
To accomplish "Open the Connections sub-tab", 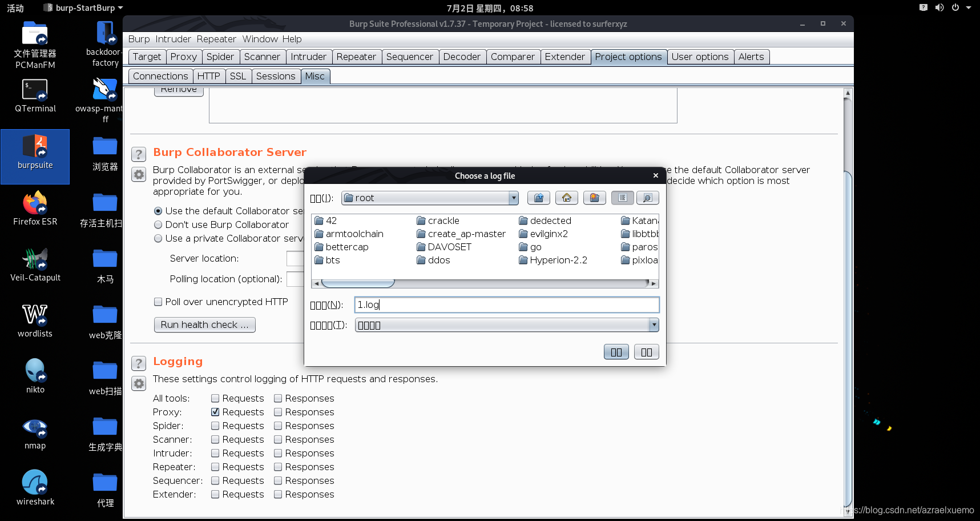I will [x=160, y=76].
